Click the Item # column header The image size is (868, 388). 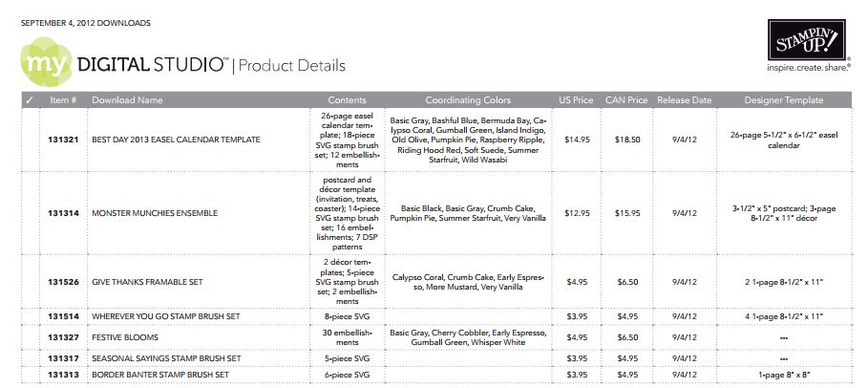tap(63, 99)
